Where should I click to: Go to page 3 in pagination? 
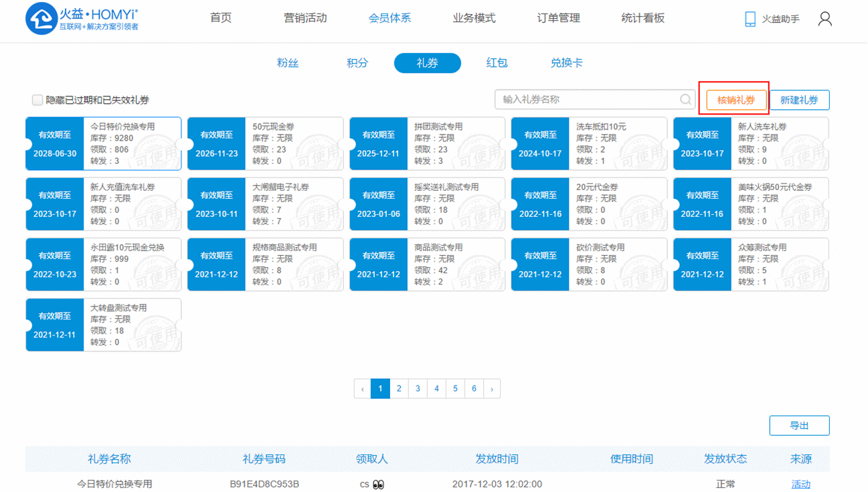click(418, 389)
